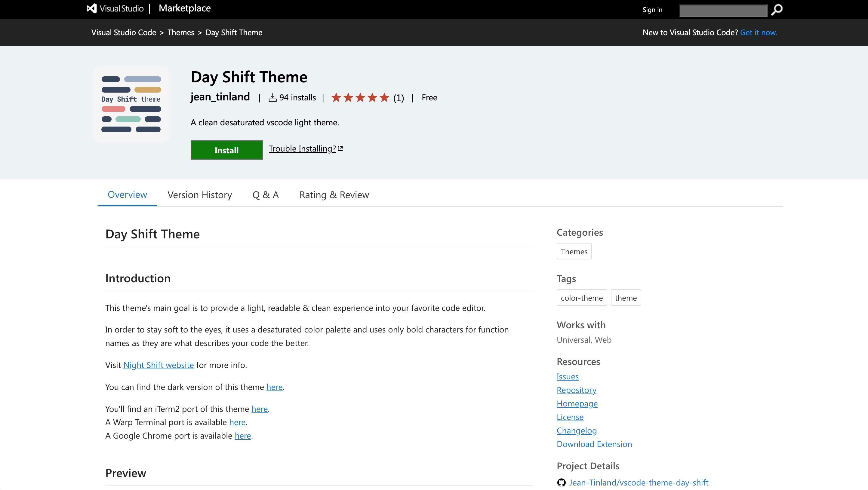Click the green Install button
868x490 pixels.
point(226,150)
